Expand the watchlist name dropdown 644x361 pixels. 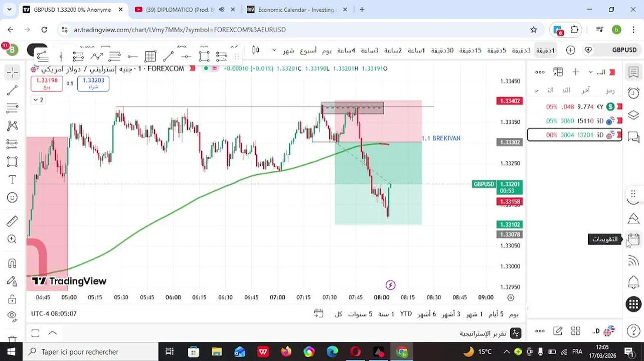tap(590, 73)
